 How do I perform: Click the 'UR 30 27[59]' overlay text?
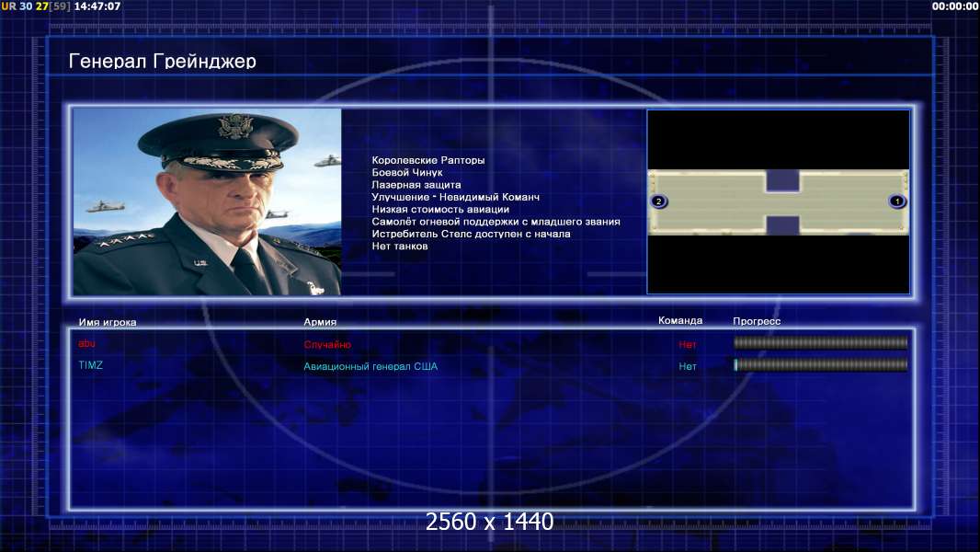point(36,6)
